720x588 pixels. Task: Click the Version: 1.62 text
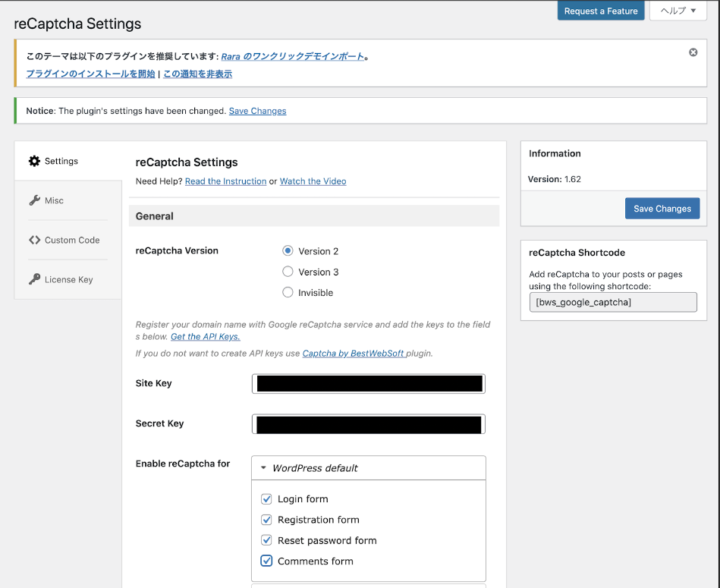click(555, 179)
